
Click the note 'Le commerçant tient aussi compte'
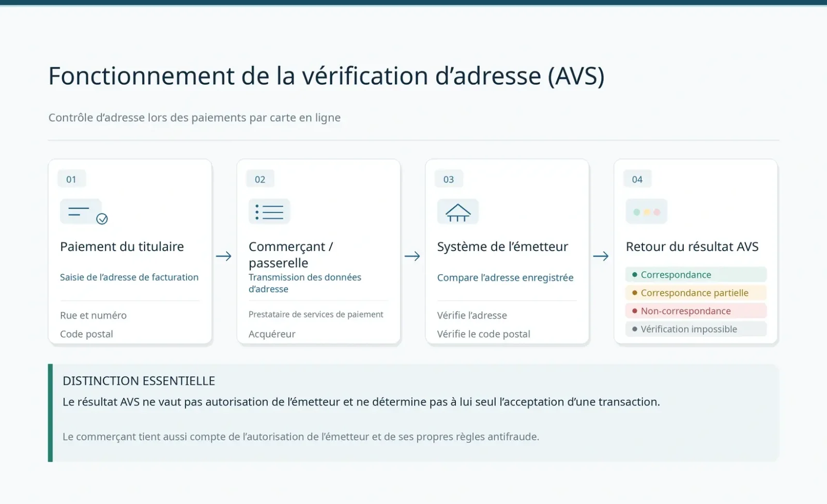click(301, 437)
